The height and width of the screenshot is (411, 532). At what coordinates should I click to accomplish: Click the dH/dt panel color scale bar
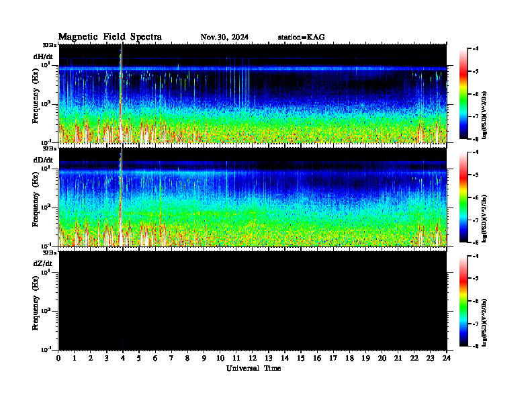pyautogui.click(x=463, y=94)
